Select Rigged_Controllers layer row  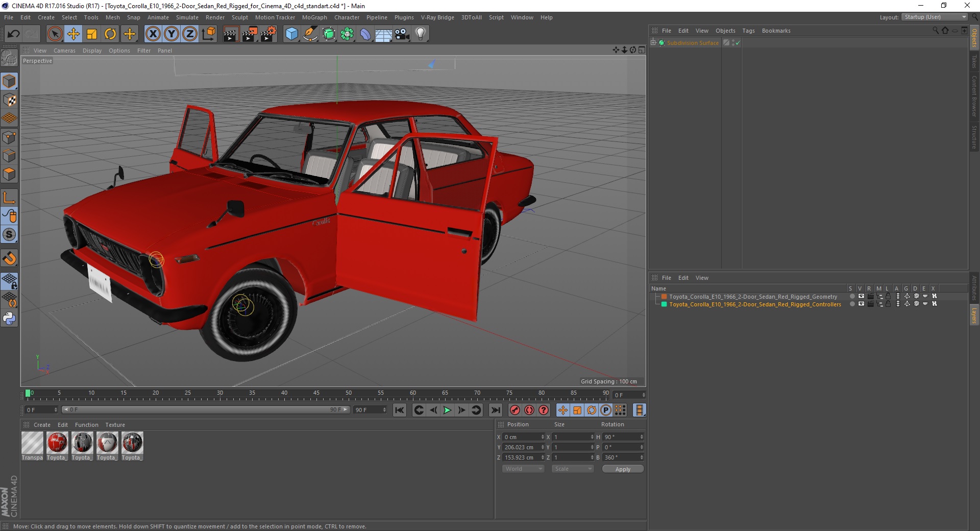[x=755, y=304]
